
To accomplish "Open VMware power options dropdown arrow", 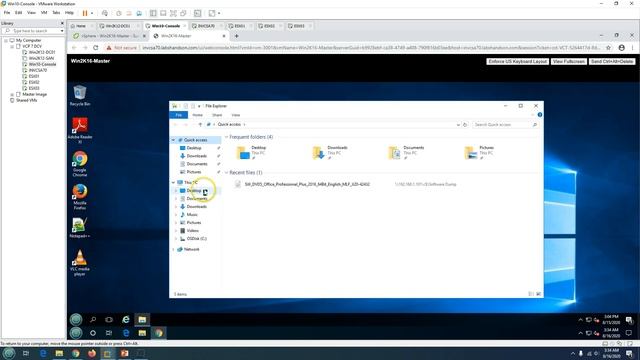I will [x=92, y=13].
